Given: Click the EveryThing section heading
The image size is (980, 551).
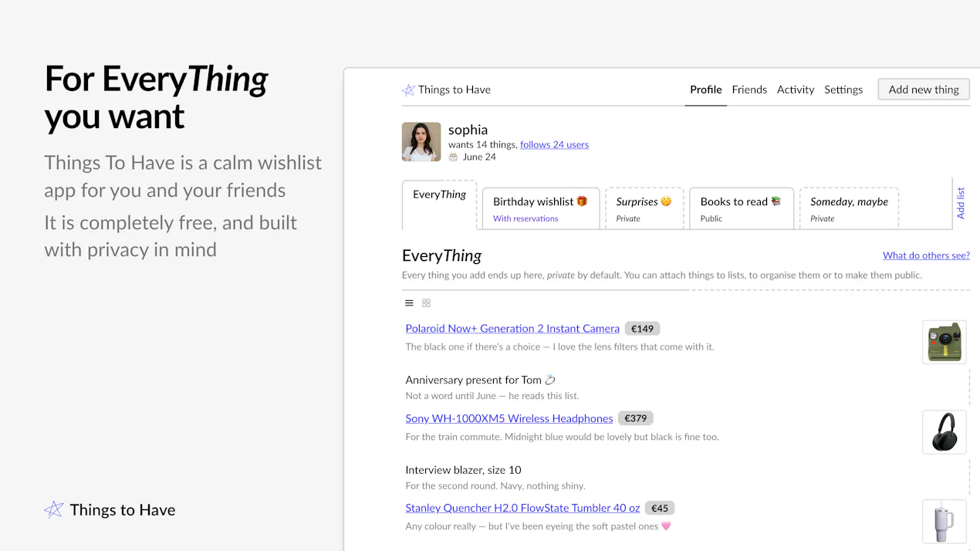Looking at the screenshot, I should (441, 255).
